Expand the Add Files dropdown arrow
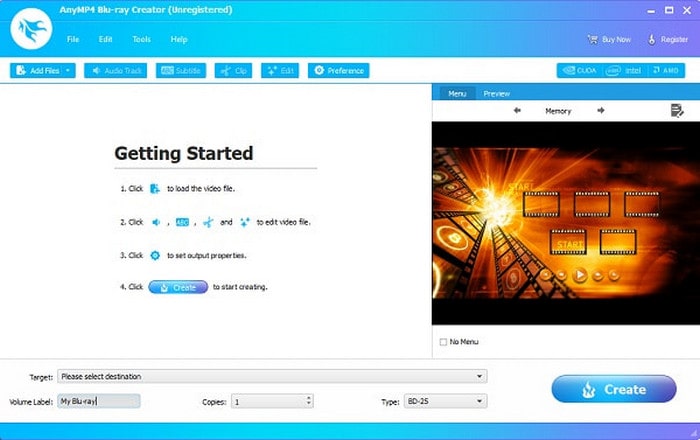 [68, 71]
